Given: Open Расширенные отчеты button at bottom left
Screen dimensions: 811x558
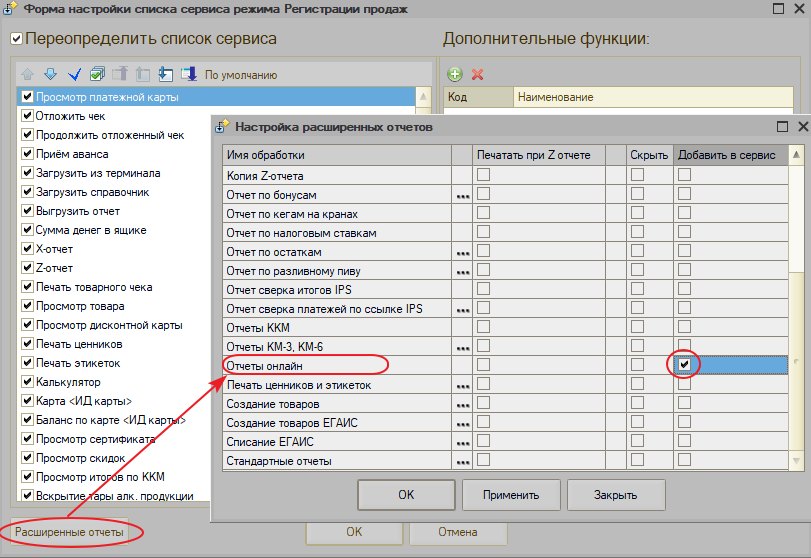Looking at the screenshot, I should [69, 532].
